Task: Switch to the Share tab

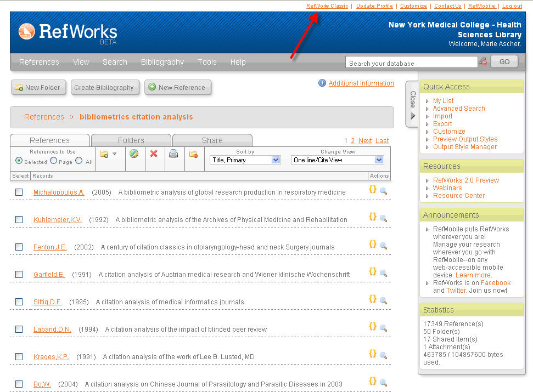Action: 212,140
